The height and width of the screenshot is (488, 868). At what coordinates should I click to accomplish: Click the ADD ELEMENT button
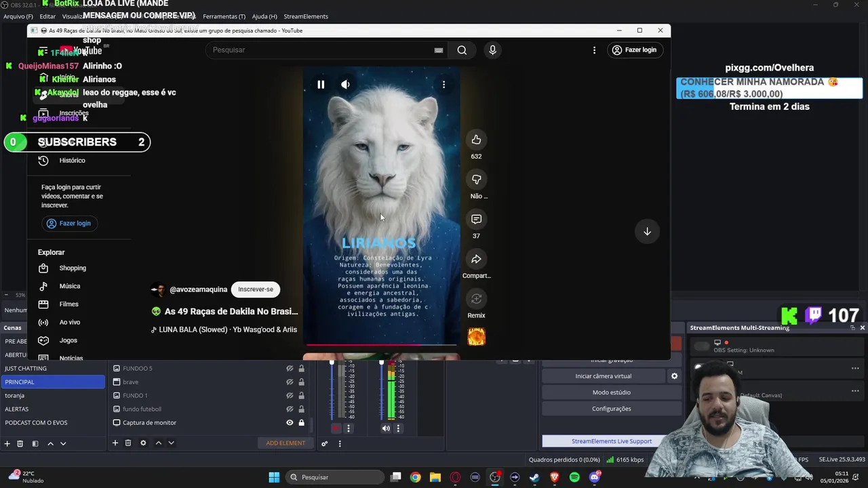tap(285, 443)
